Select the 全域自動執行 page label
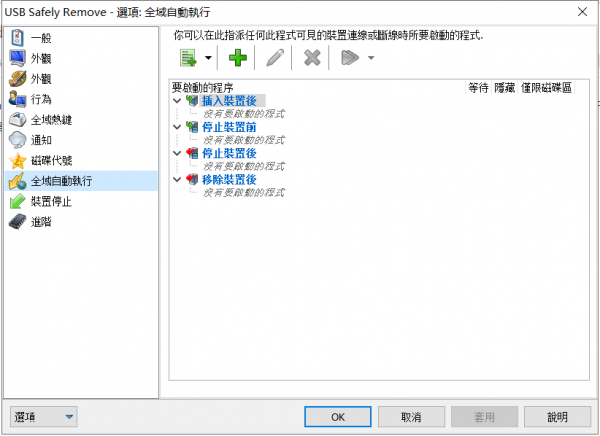The image size is (600, 436). pos(61,181)
